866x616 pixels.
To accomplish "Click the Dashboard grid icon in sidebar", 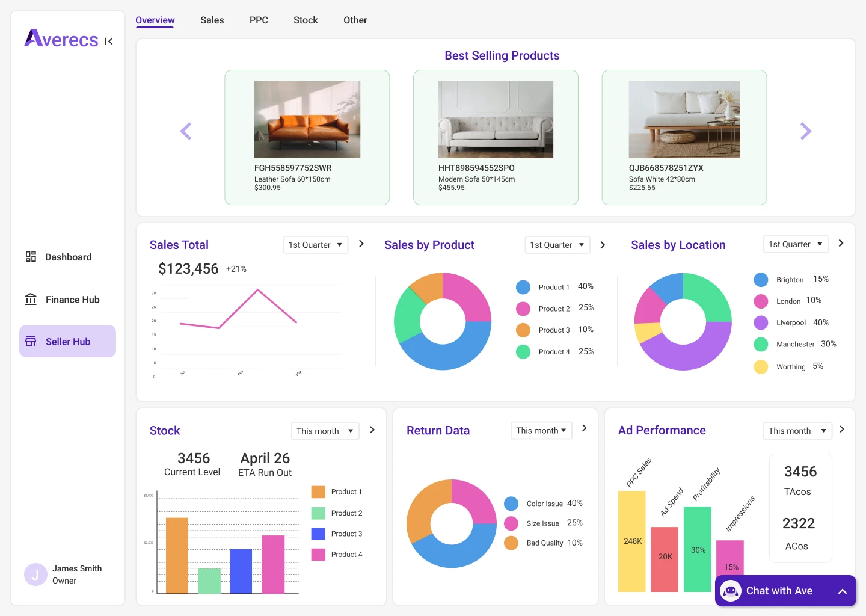I will pyautogui.click(x=31, y=257).
